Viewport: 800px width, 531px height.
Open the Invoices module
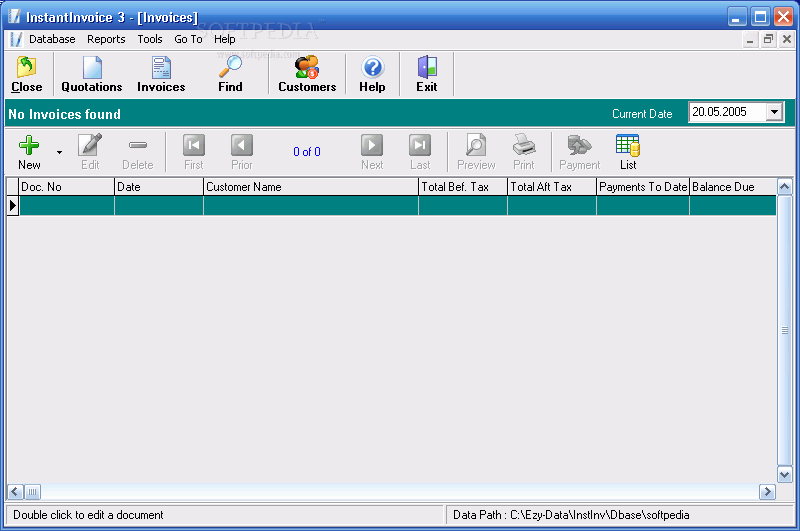tap(161, 74)
